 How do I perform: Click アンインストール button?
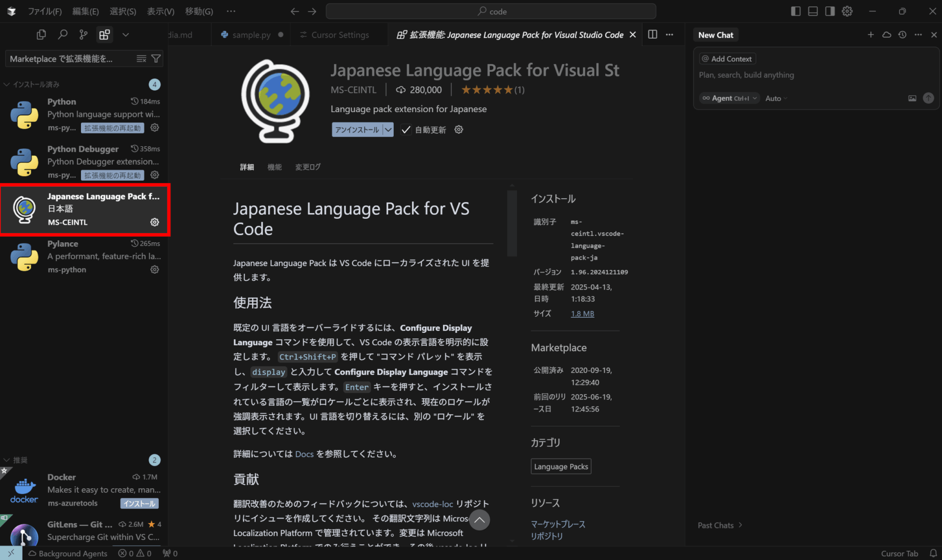point(357,130)
